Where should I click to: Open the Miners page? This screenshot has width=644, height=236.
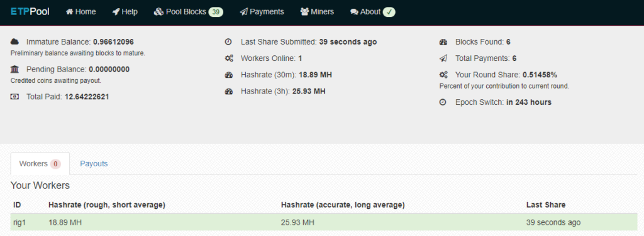[x=317, y=12]
